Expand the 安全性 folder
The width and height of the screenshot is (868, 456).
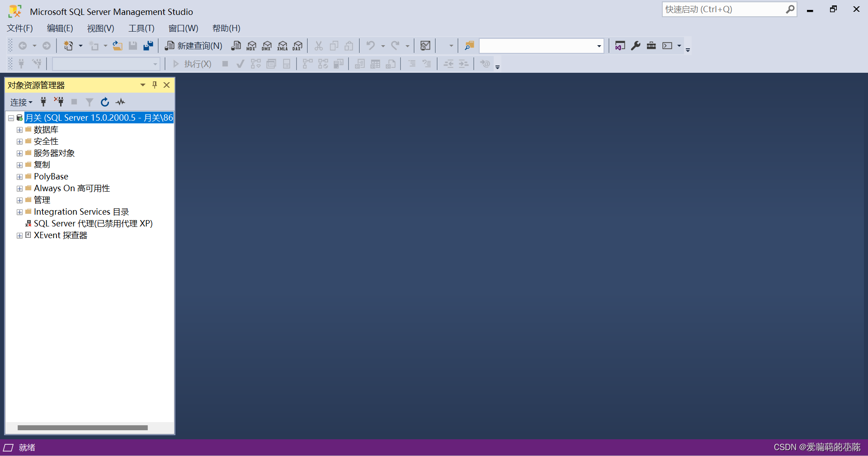tap(19, 141)
